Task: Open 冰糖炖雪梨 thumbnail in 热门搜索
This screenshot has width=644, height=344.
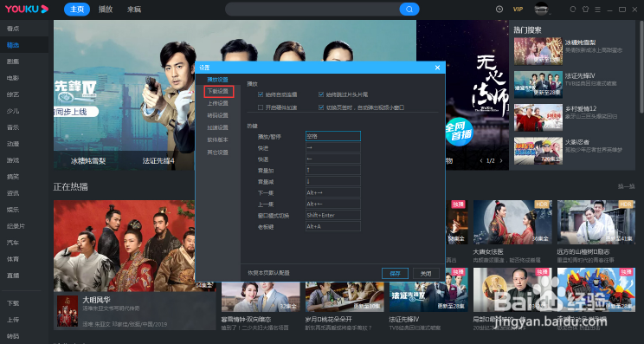Action: pyautogui.click(x=538, y=51)
